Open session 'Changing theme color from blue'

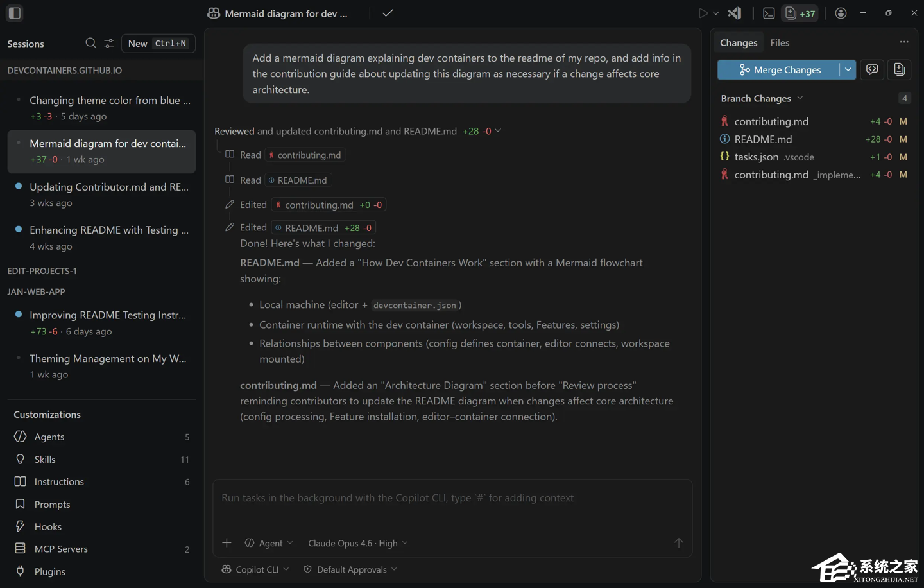101,108
